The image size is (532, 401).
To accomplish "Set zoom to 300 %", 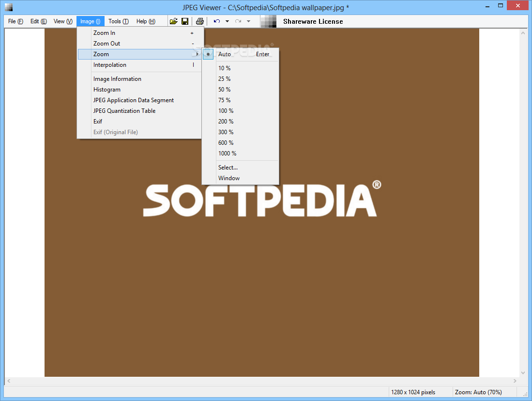I will (x=240, y=132).
